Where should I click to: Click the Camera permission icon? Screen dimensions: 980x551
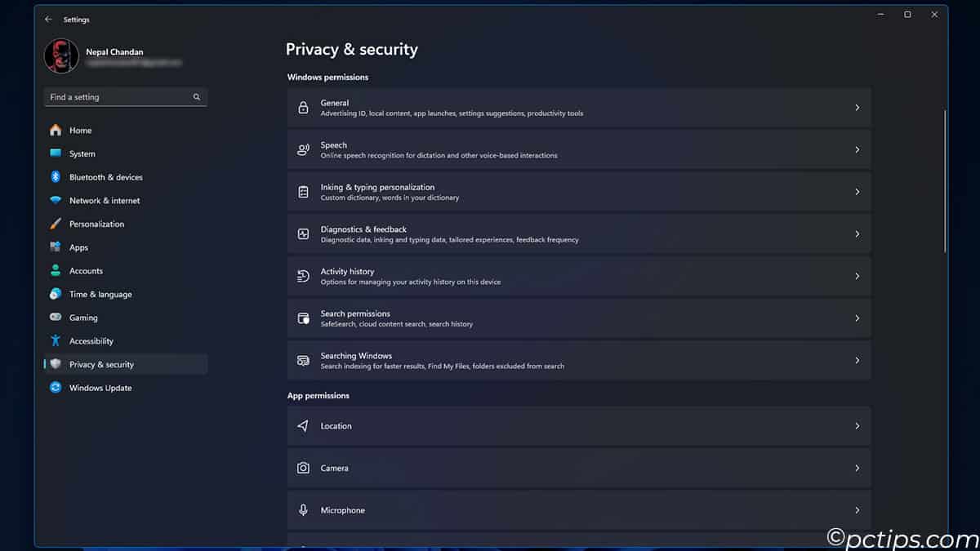pyautogui.click(x=303, y=469)
